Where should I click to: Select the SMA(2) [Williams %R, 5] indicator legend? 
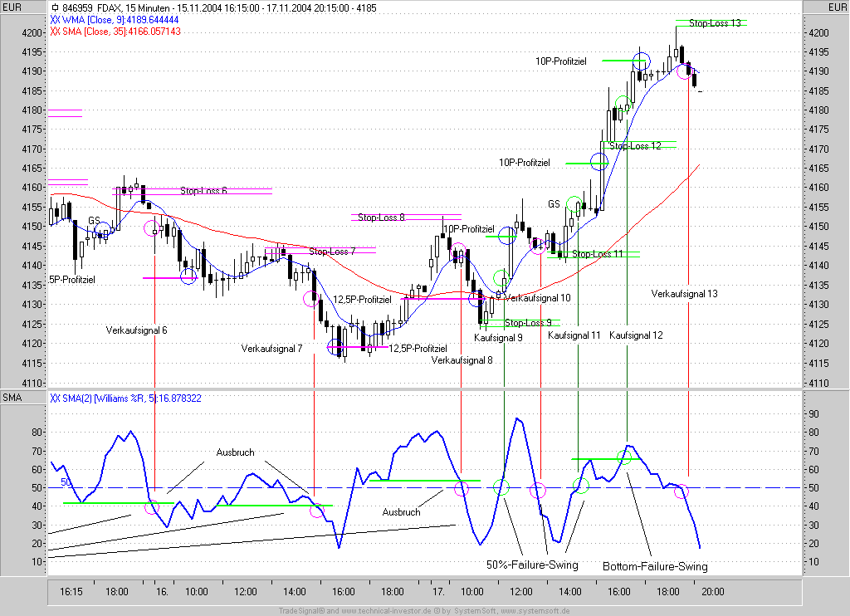click(x=126, y=398)
